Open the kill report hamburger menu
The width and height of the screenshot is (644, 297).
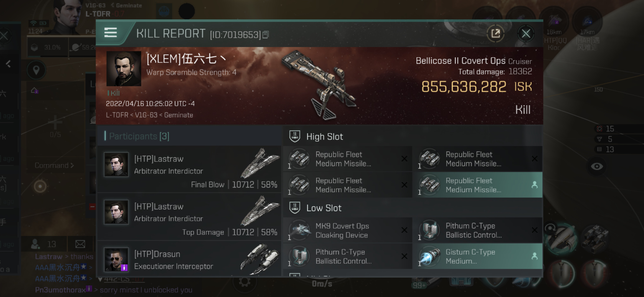click(110, 33)
